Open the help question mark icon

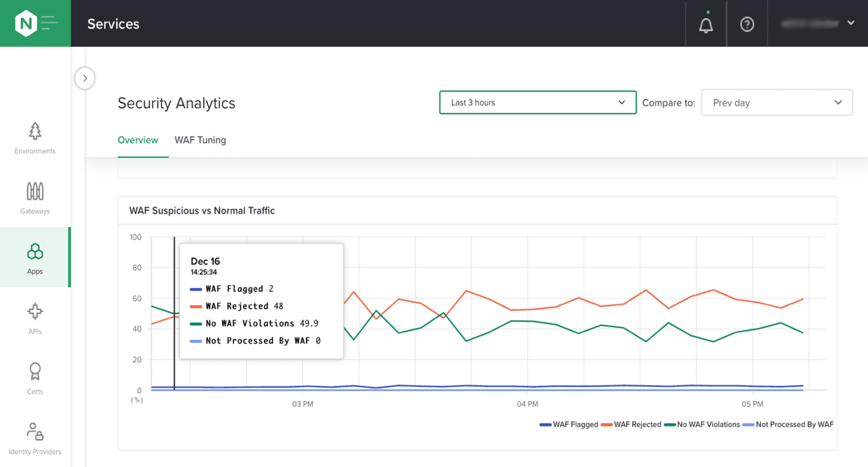(746, 24)
